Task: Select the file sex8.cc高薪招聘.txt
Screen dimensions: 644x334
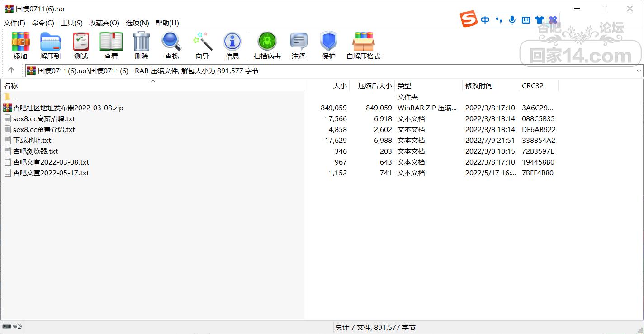Action: (x=44, y=118)
